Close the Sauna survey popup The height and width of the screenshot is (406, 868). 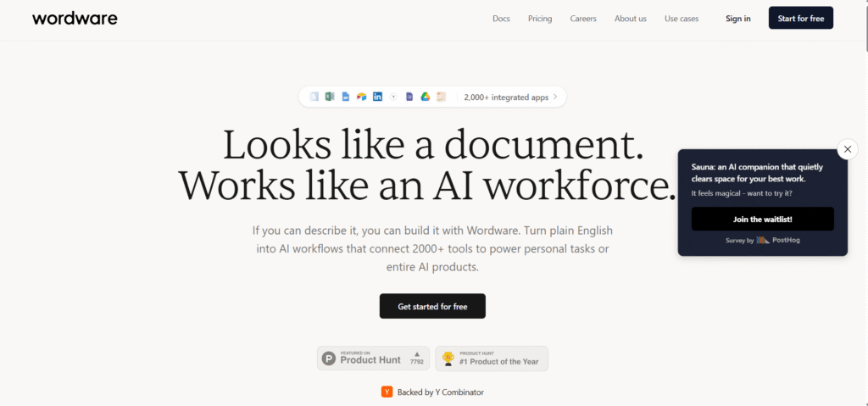point(848,149)
